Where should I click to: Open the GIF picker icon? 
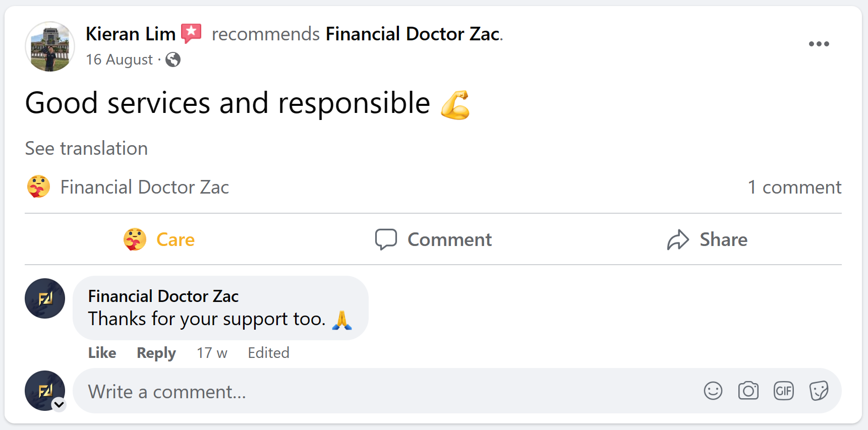(783, 391)
